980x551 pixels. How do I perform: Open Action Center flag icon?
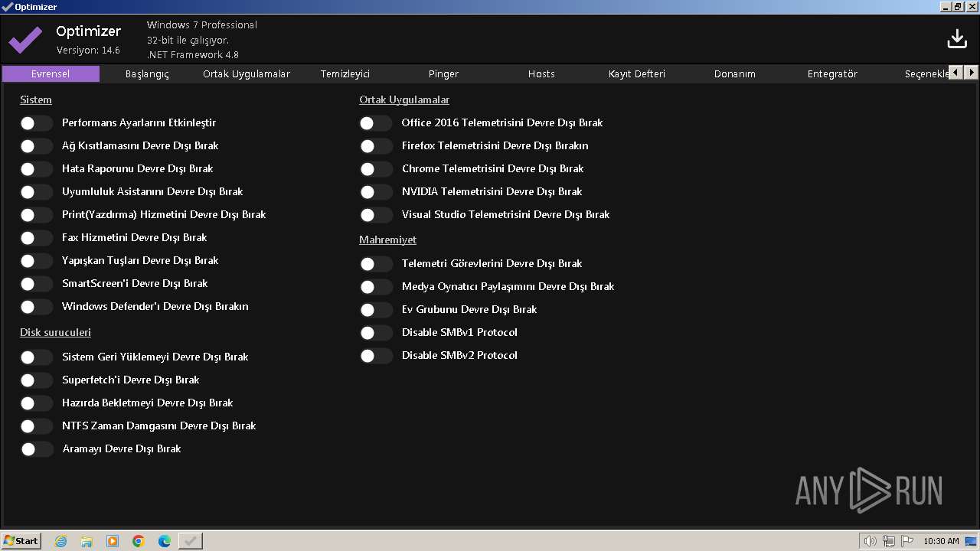point(906,541)
